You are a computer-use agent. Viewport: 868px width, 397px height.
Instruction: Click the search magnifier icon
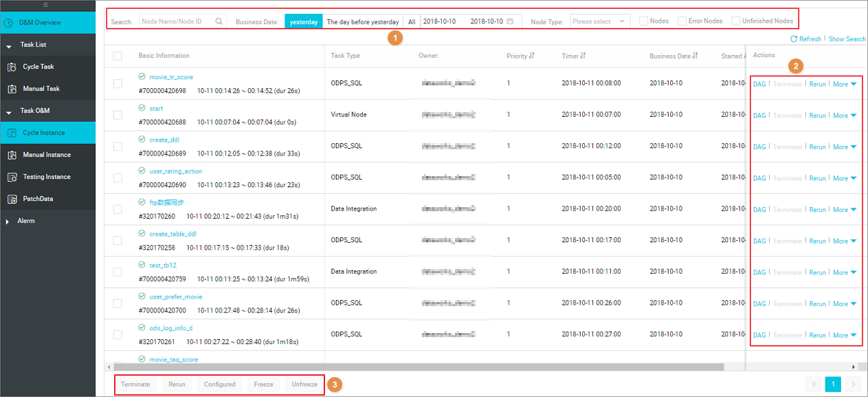click(x=219, y=21)
